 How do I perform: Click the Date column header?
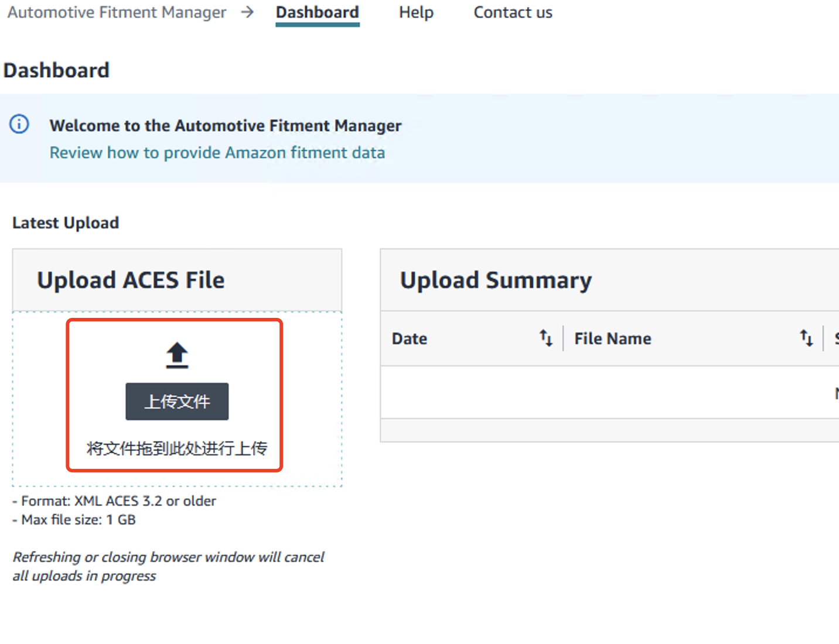(x=410, y=339)
